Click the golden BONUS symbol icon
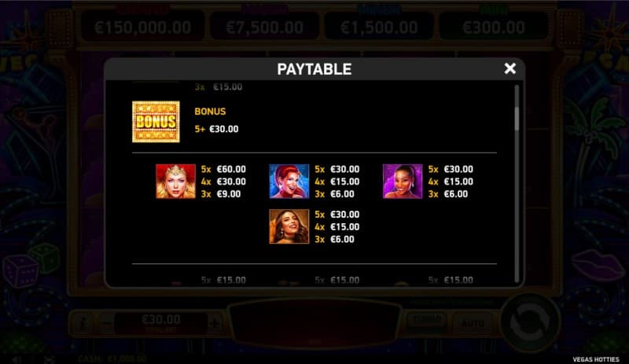This screenshot has height=364, width=629. click(156, 122)
